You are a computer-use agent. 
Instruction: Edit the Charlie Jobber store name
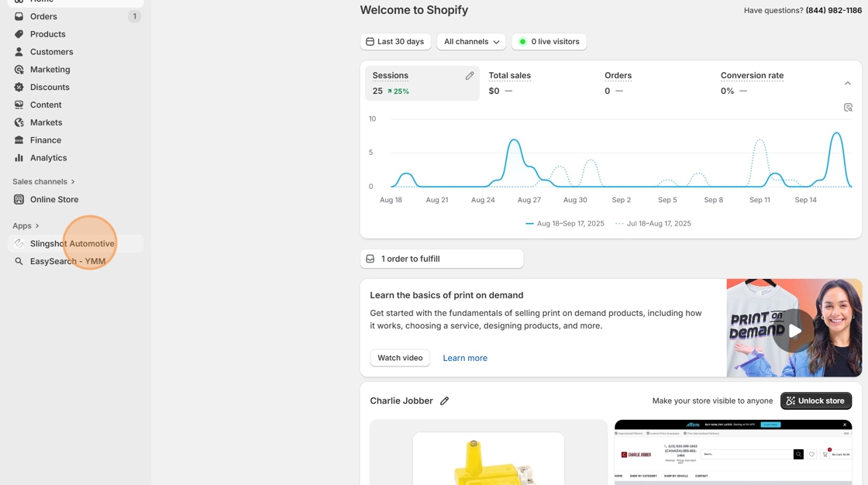tap(444, 401)
